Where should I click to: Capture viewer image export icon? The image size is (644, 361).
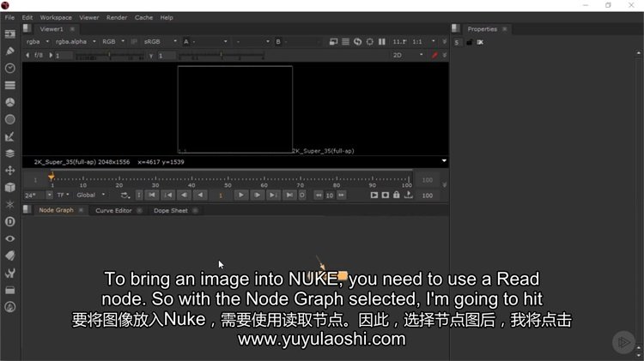(408, 195)
